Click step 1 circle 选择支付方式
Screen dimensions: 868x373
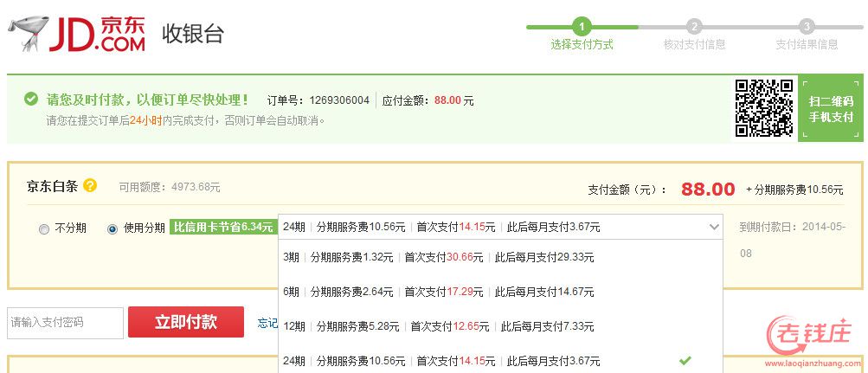pyautogui.click(x=582, y=27)
